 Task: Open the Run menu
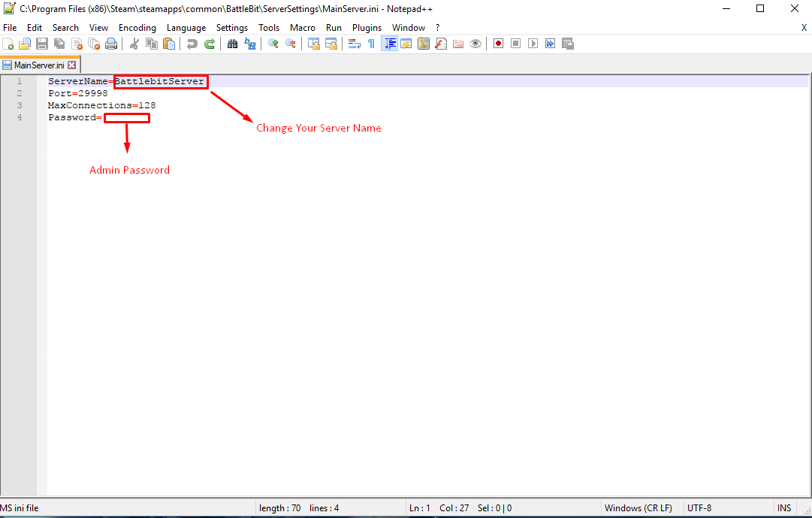(334, 28)
